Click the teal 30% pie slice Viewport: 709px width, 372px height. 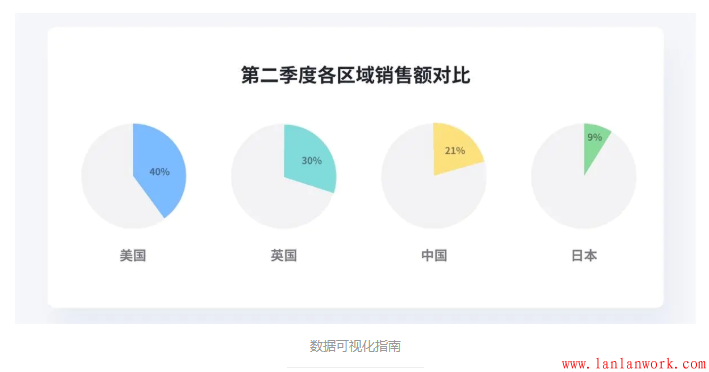pos(310,158)
